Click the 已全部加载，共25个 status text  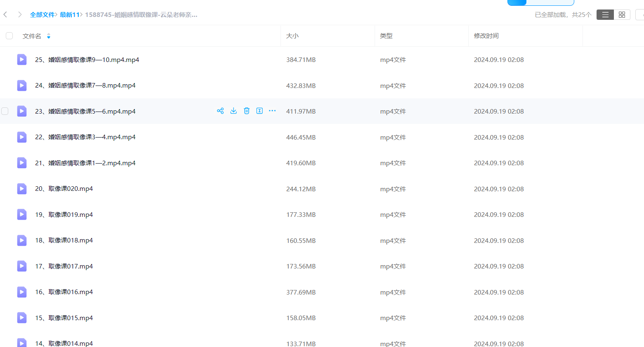(563, 15)
